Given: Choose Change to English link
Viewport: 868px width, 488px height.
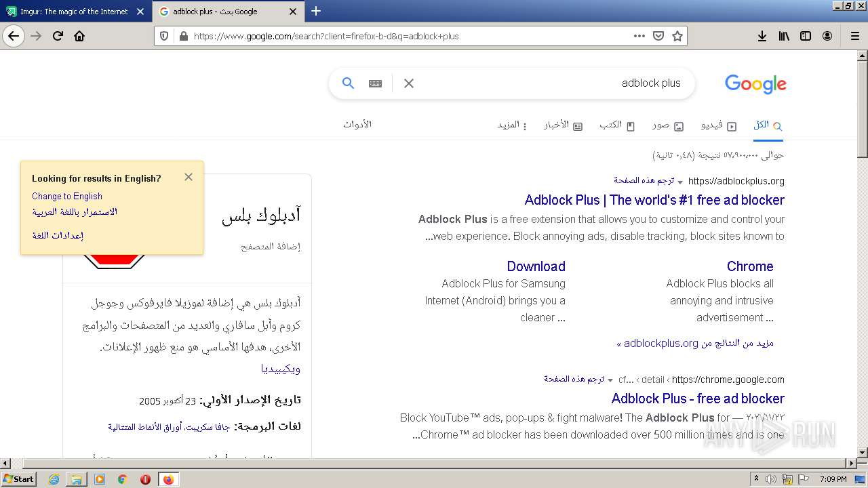Looking at the screenshot, I should point(67,197).
